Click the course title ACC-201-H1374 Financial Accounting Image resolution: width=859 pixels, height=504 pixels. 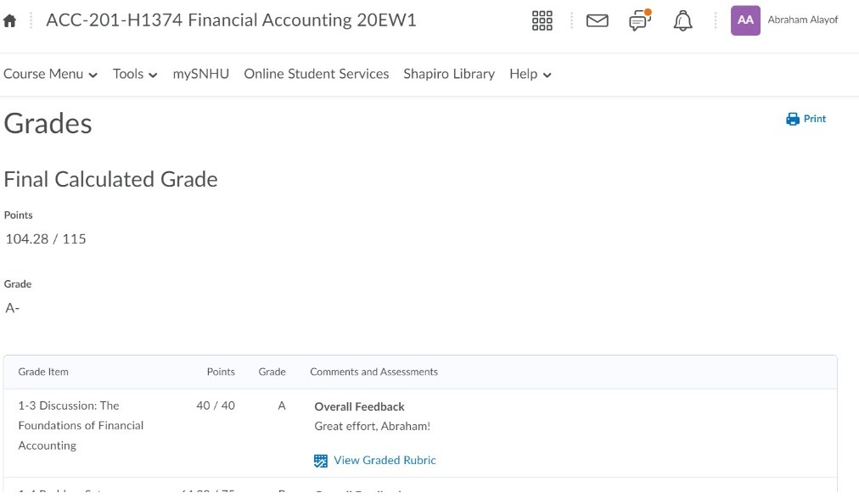(x=231, y=20)
